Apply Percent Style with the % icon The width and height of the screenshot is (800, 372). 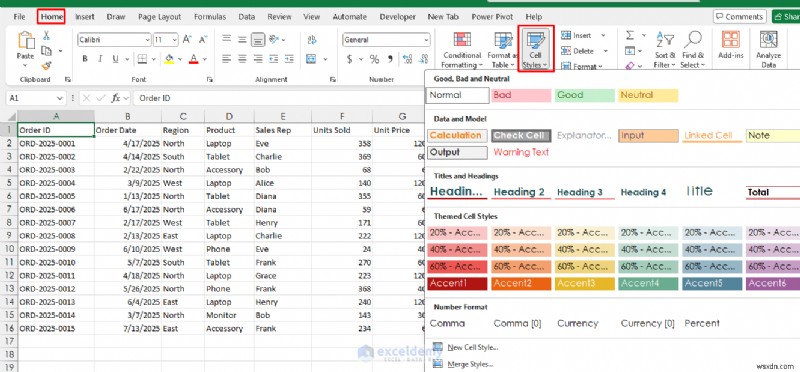(x=374, y=59)
